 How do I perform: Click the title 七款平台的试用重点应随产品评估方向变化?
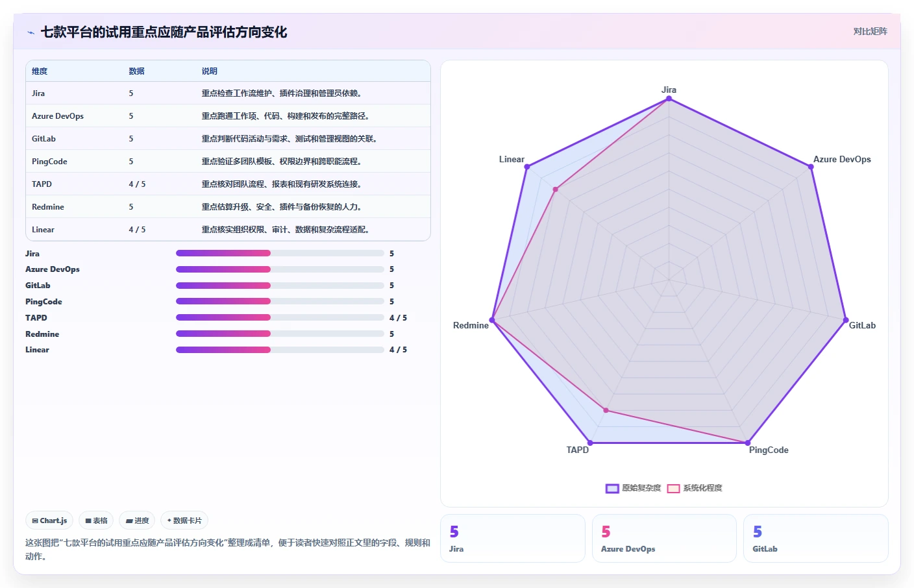(x=164, y=32)
